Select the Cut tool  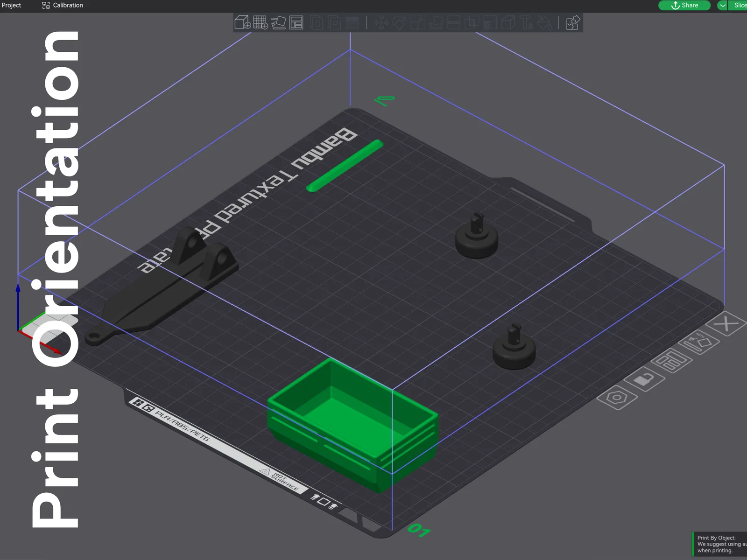coord(454,22)
